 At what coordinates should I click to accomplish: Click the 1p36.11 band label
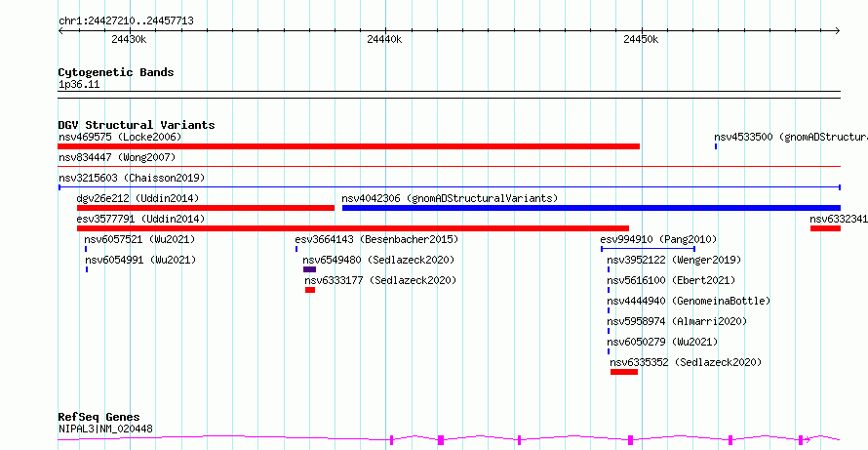click(79, 85)
